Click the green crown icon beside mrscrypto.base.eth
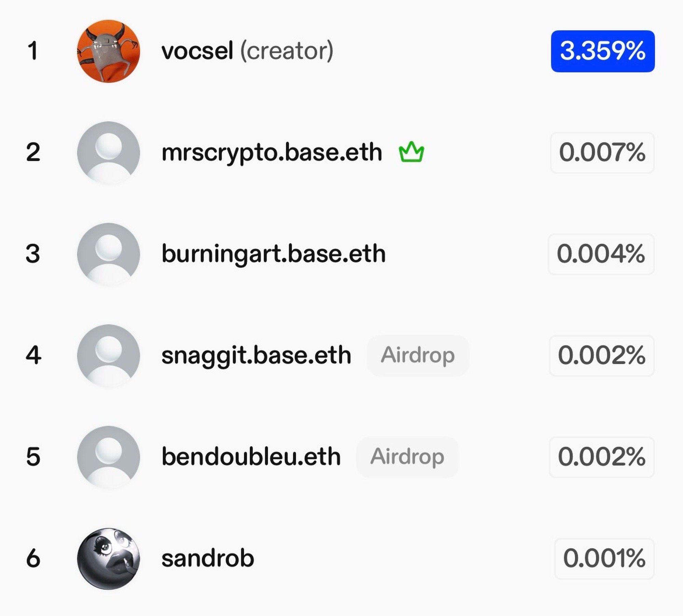This screenshot has width=683, height=616. coord(412,152)
